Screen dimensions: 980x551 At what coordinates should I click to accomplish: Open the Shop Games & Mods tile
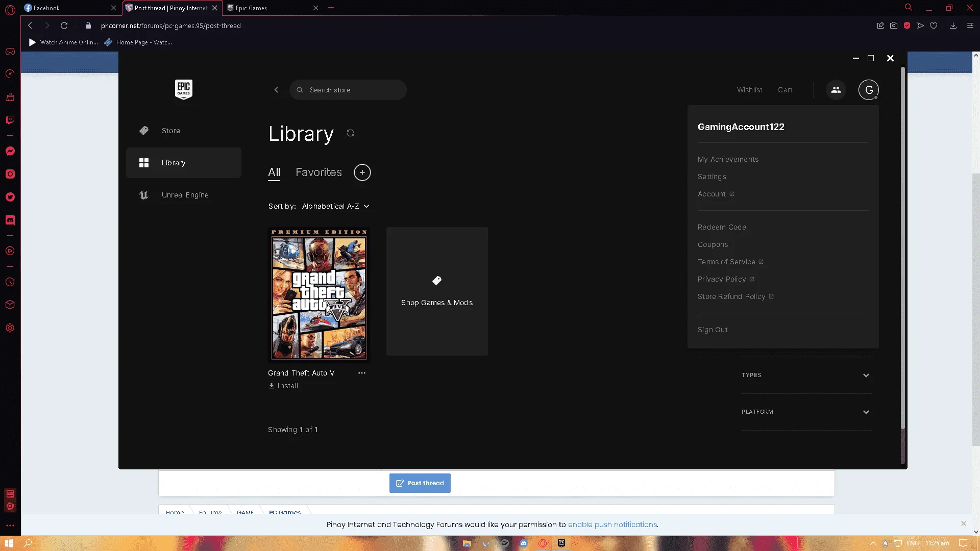coord(437,291)
